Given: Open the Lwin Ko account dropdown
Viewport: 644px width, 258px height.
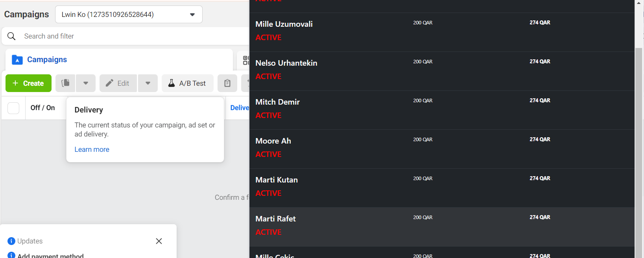Looking at the screenshot, I should click(x=129, y=15).
